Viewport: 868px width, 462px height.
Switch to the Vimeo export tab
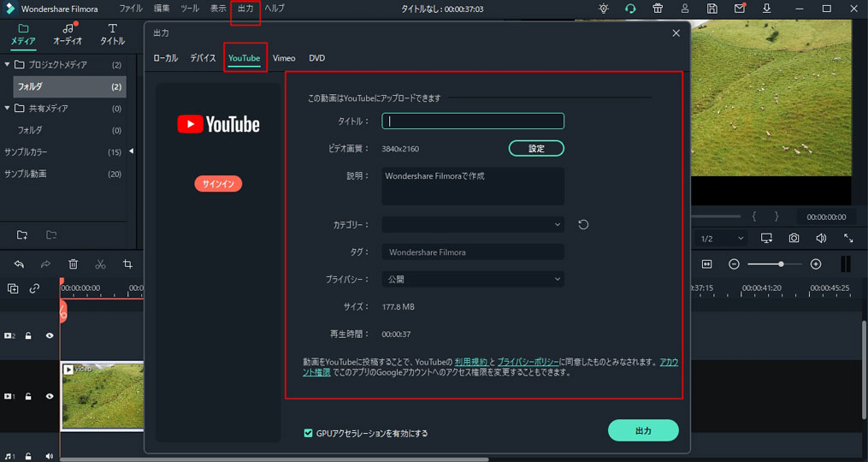(284, 58)
